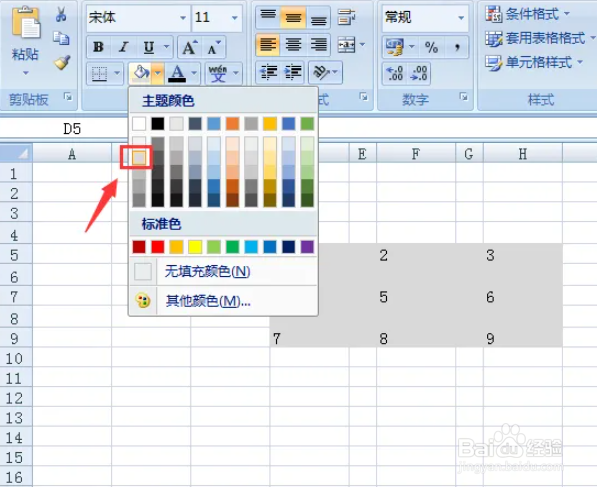Click the accounting currency format icon

[x=394, y=47]
